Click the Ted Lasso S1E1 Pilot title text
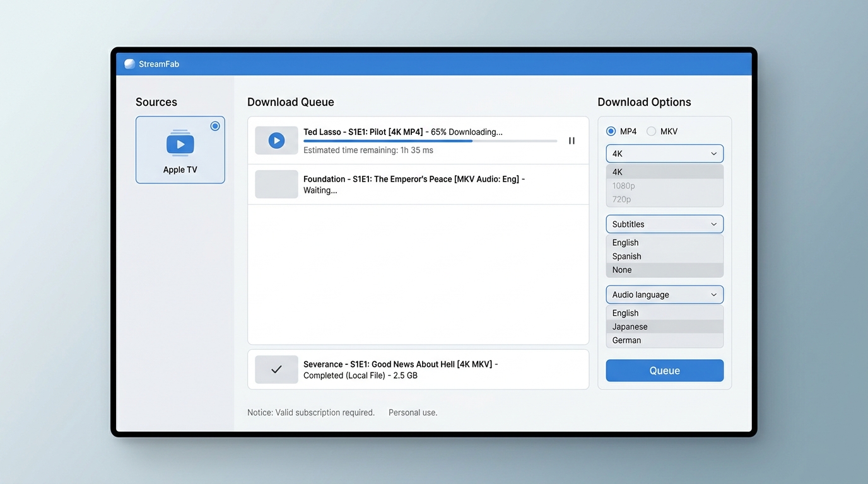Screen dimensions: 868x484 coord(363,132)
